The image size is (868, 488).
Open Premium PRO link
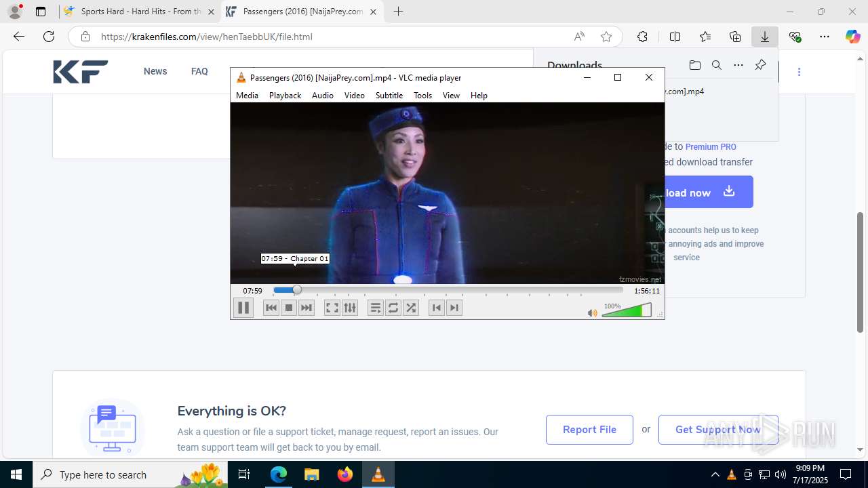(711, 146)
